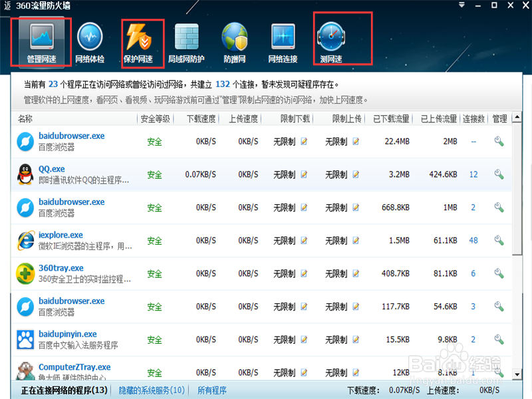Click 408.7KB downloaded value for 360tray.exe
This screenshot has height=399, width=532.
[396, 273]
